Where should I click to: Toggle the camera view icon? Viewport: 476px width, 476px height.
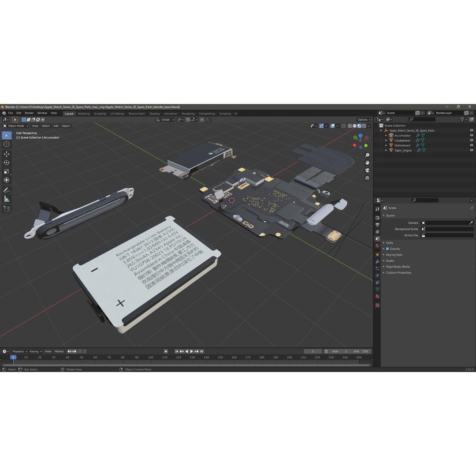click(x=367, y=170)
